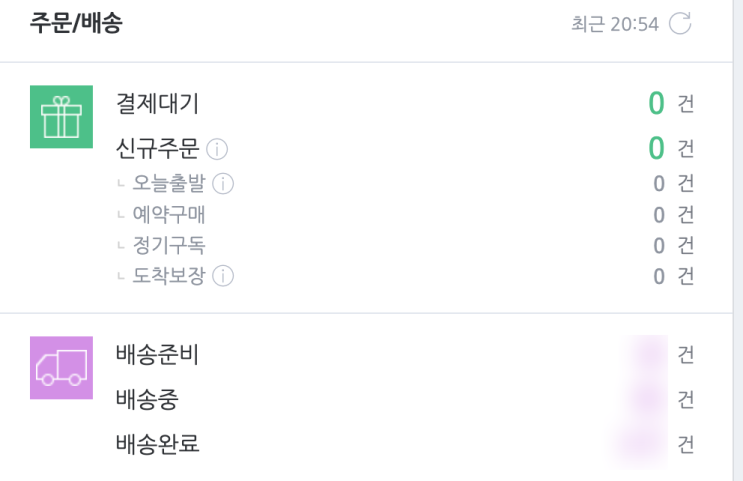This screenshot has width=743, height=481.
Task: Open the 신규주문 order list
Action: pyautogui.click(x=157, y=149)
